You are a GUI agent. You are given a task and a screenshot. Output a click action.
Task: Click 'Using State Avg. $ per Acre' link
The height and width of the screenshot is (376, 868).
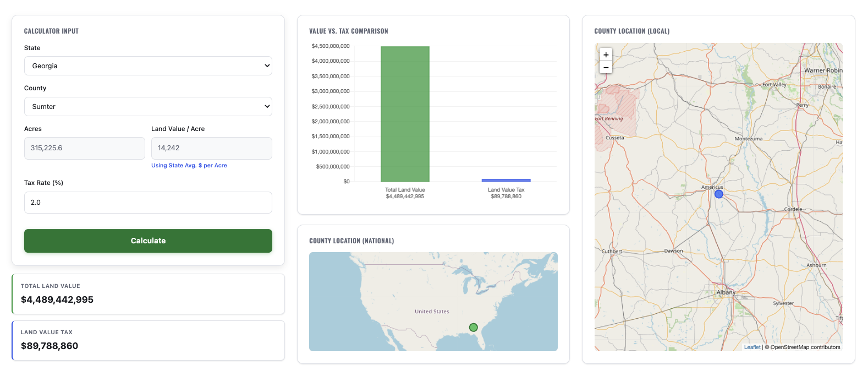pyautogui.click(x=189, y=166)
